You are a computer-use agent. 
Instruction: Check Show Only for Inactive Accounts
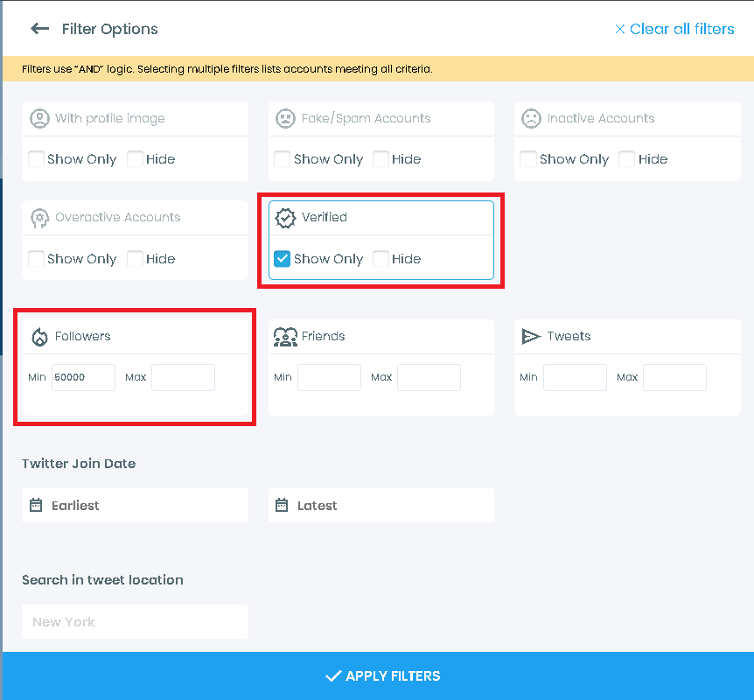528,158
